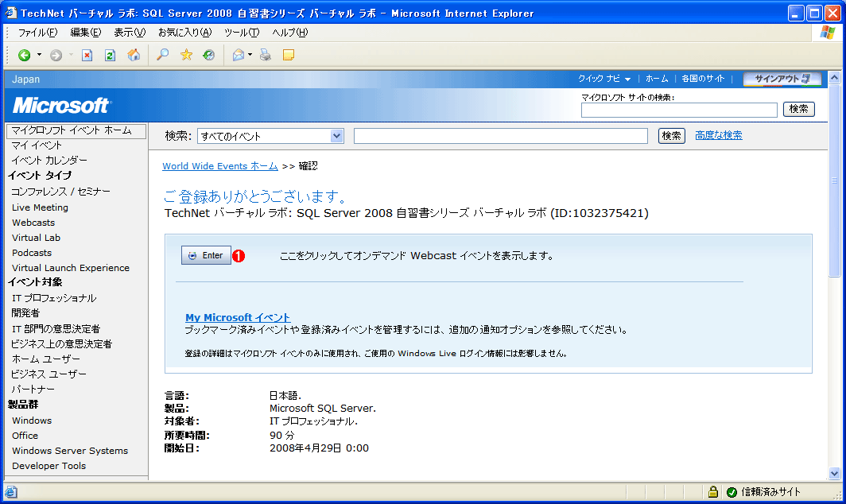Click the padlock security icon in status bar

713,491
